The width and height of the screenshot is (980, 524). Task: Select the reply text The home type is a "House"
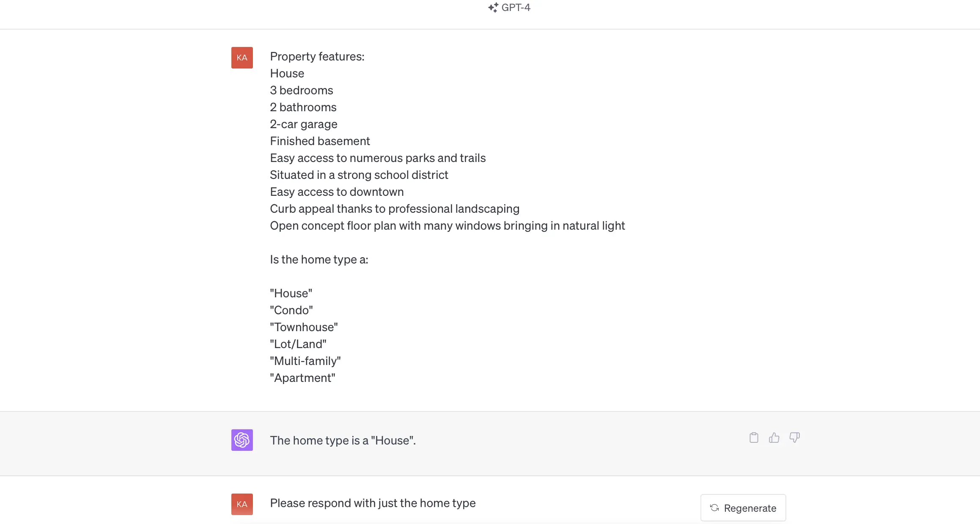pos(343,441)
